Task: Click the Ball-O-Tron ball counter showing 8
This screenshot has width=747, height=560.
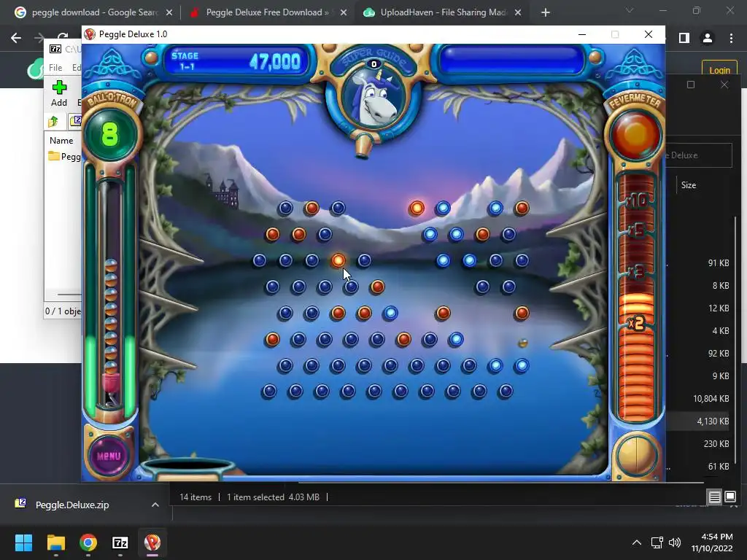Action: pos(110,134)
